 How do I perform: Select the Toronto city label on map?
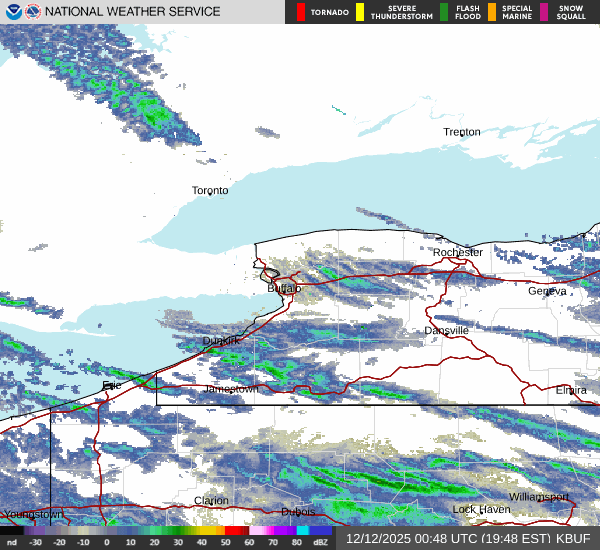(210, 190)
